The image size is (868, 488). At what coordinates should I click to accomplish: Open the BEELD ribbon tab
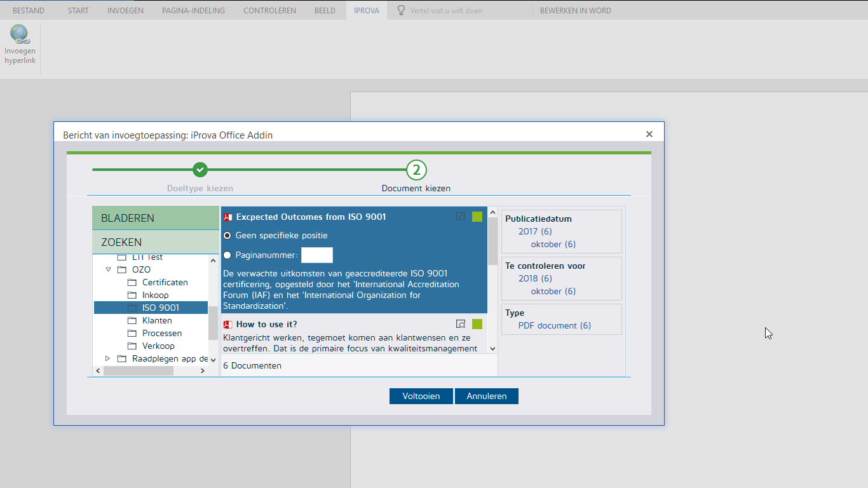point(325,10)
